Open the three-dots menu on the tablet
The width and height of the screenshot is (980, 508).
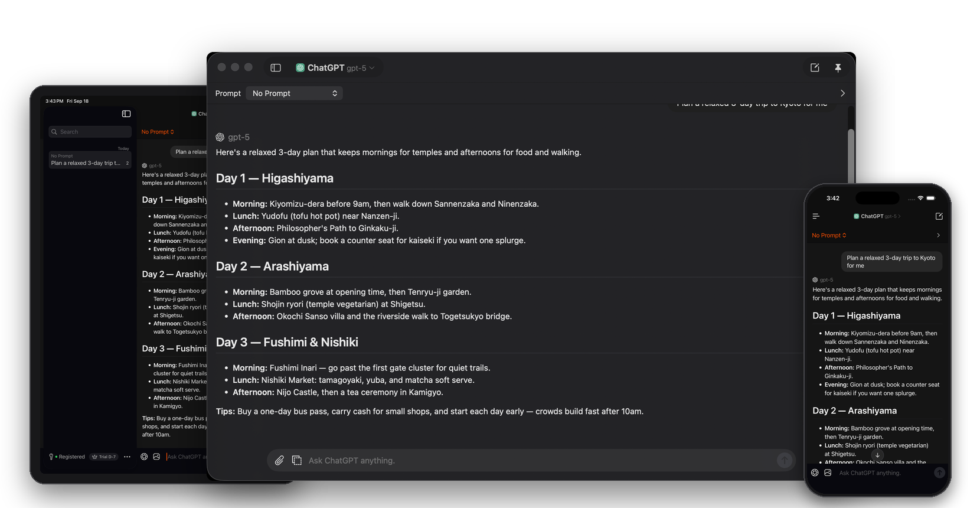point(127,457)
